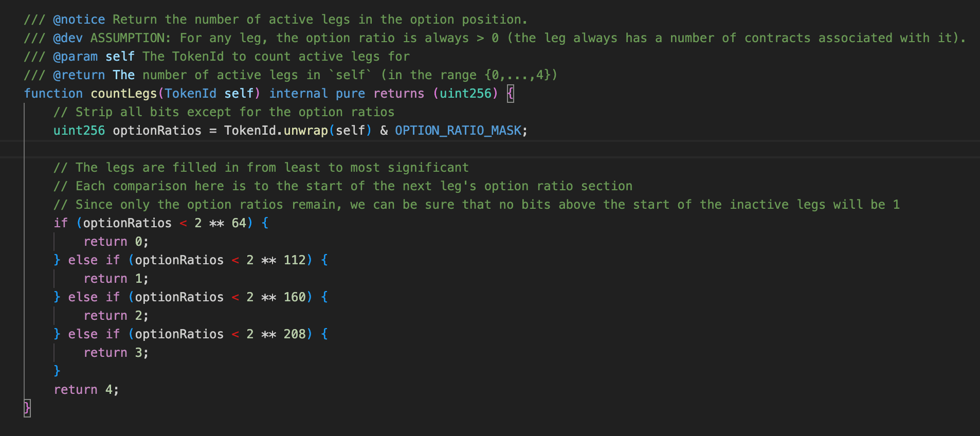The width and height of the screenshot is (980, 436).
Task: Click the 'pure' keyword in the signature
Action: pyautogui.click(x=350, y=94)
